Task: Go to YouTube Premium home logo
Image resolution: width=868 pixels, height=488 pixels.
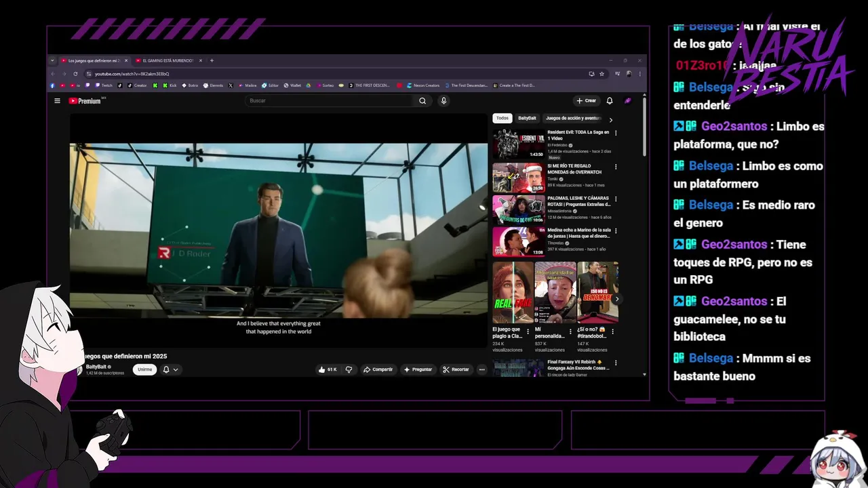Action: point(85,101)
